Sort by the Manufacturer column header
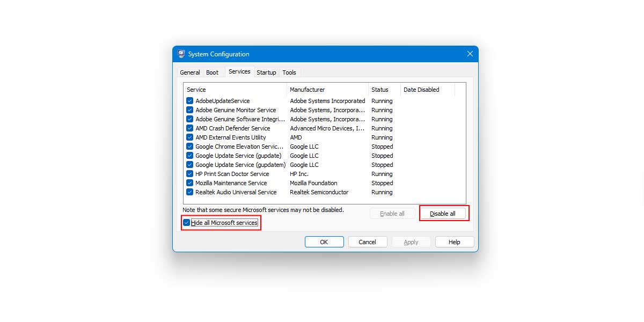 point(327,90)
